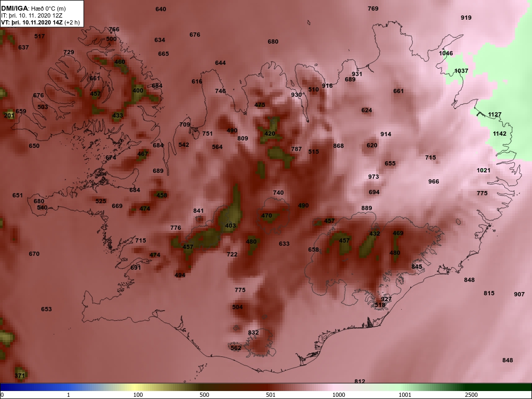Select the 966 value on the map

[x=434, y=181]
